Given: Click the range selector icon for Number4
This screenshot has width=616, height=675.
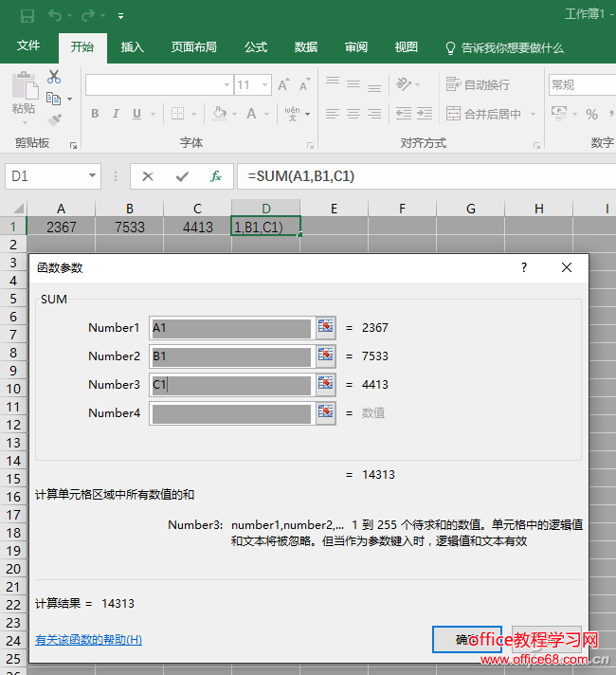Looking at the screenshot, I should coord(326,412).
